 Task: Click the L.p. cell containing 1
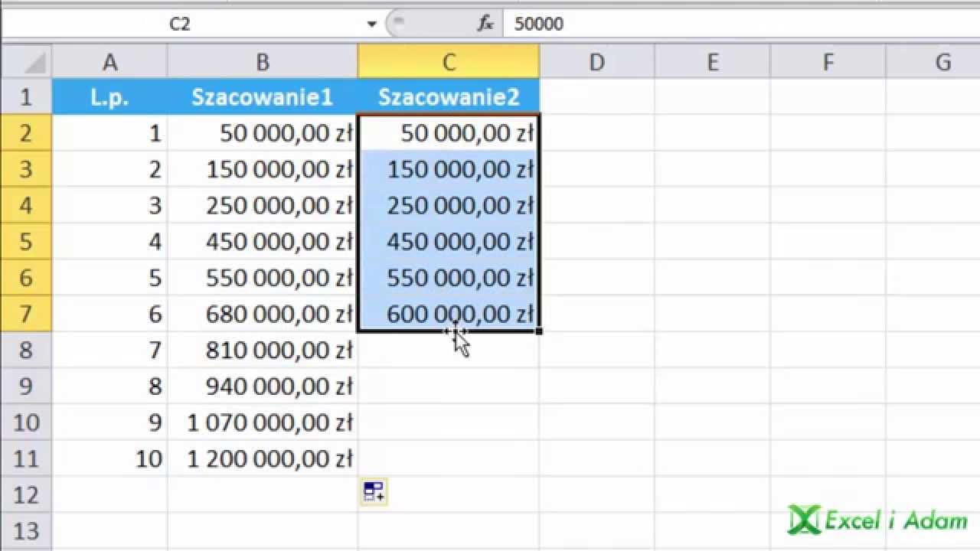coord(109,133)
